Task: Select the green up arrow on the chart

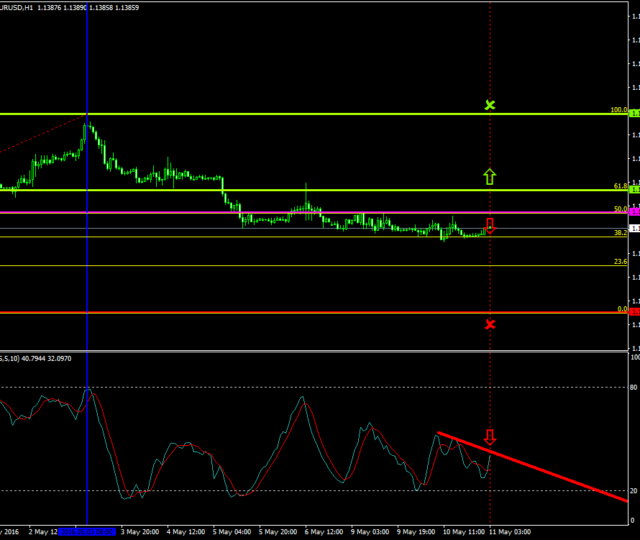Action: [490, 177]
